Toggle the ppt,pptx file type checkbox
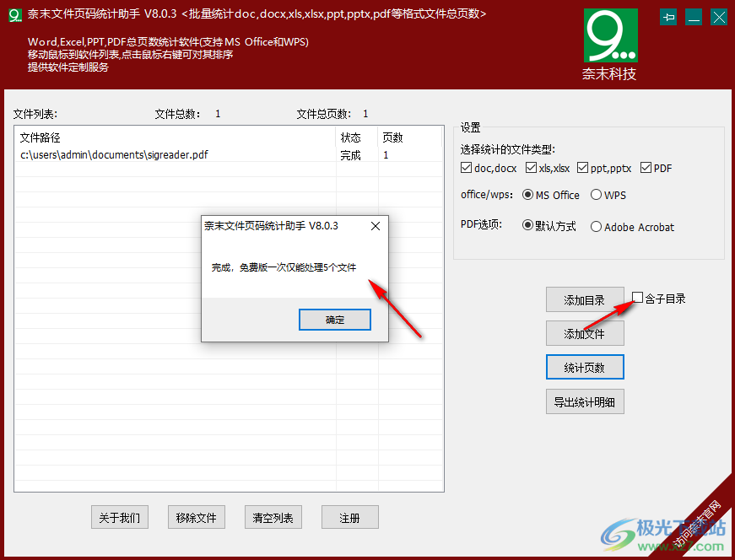Screen dimensions: 735x560 582,168
